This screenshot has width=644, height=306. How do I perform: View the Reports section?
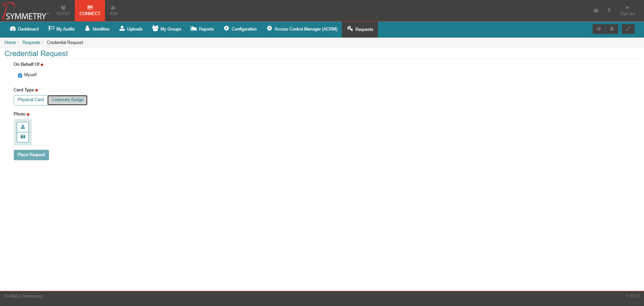[202, 29]
